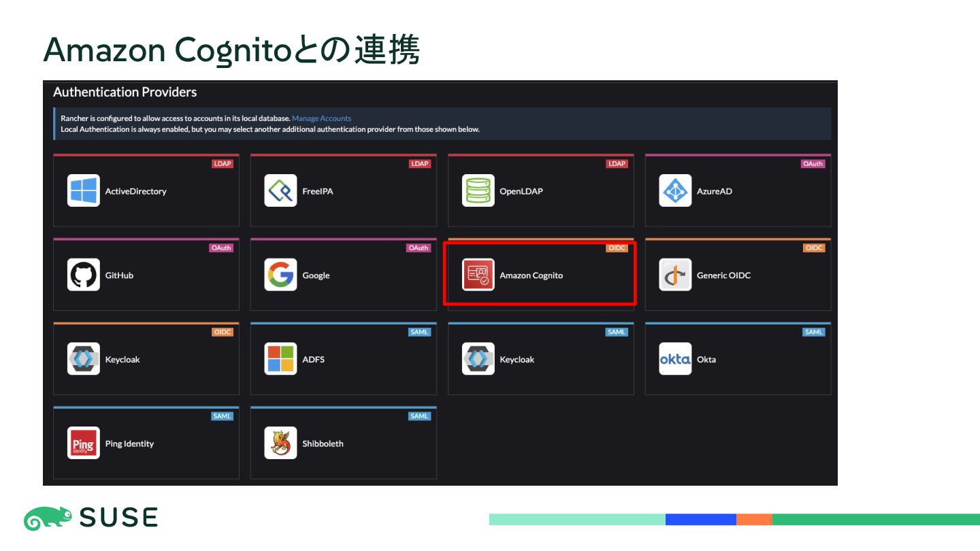Pick the Okta provider name
This screenshot has height=551, width=980.
click(x=706, y=360)
